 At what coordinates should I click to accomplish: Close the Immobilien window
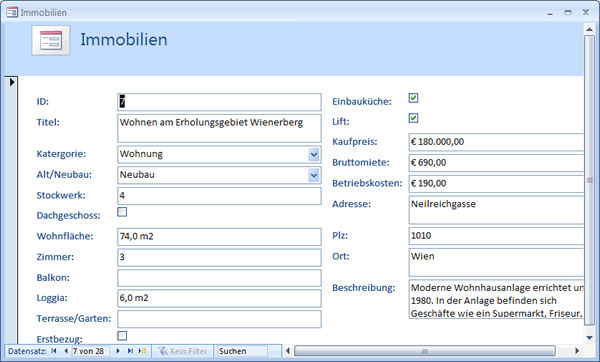[x=586, y=12]
